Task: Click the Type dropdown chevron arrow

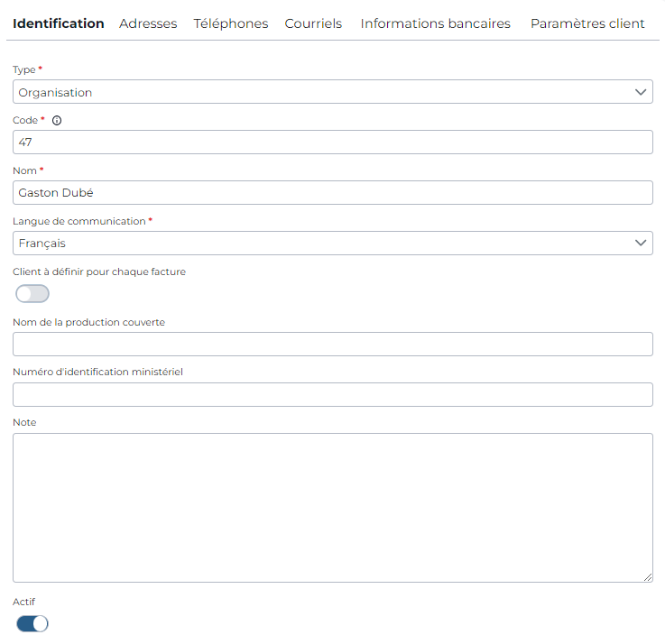Action: click(x=641, y=92)
